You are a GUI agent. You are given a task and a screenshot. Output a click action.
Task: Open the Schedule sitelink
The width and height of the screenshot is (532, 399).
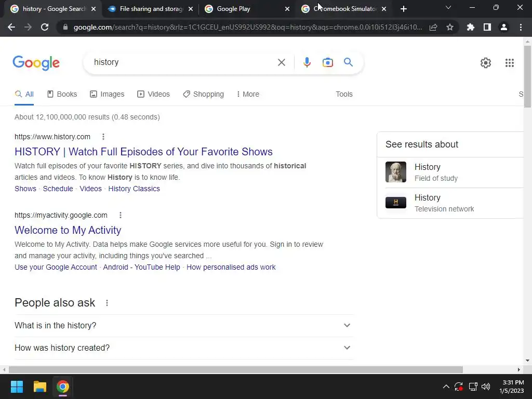58,189
